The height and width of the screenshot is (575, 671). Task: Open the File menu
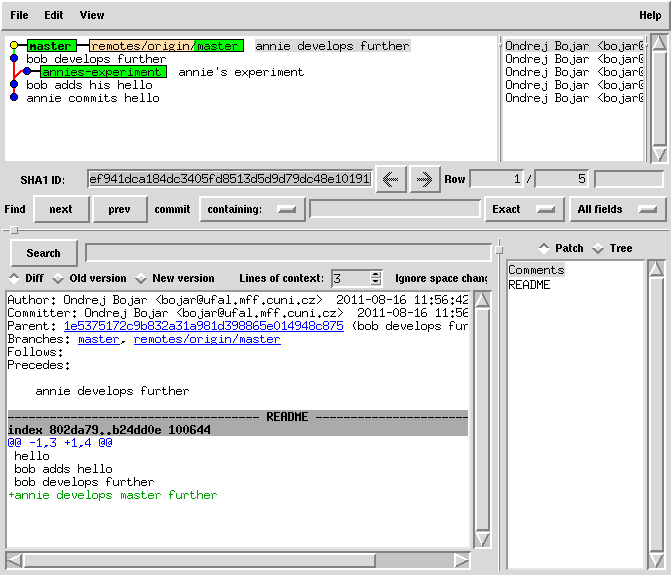19,15
